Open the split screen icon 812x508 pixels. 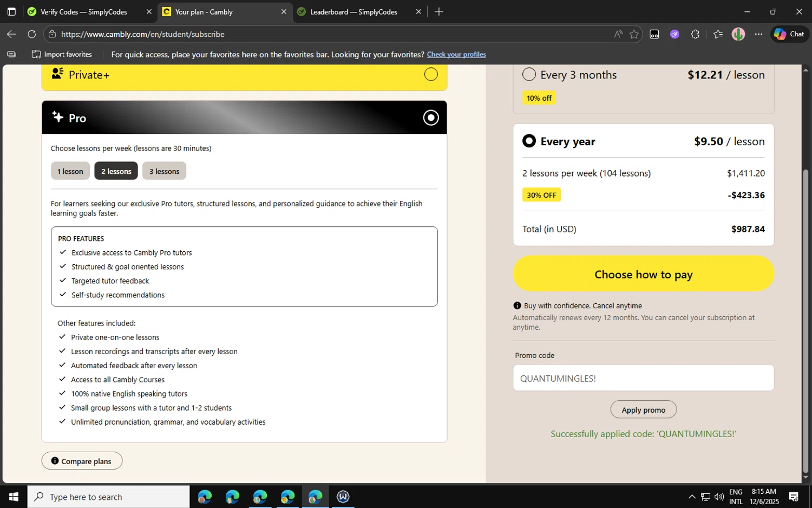654,34
